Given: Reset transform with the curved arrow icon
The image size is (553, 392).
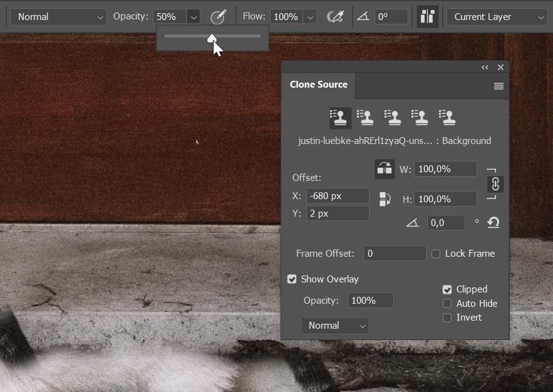Looking at the screenshot, I should point(494,222).
